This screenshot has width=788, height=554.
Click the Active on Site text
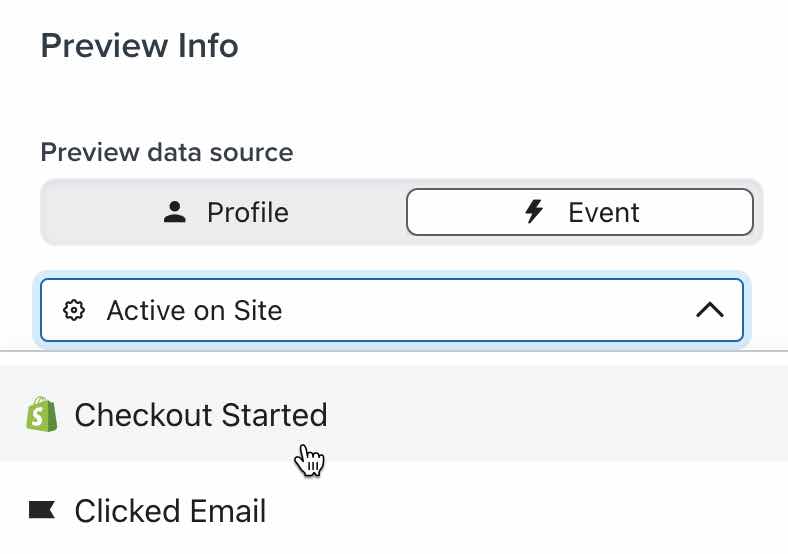194,310
